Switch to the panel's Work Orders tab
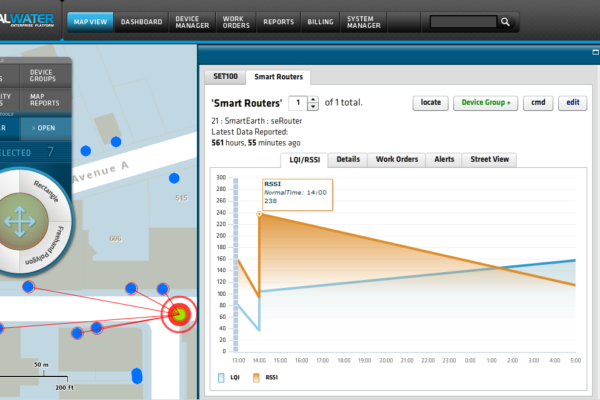600x400 pixels. (397, 159)
